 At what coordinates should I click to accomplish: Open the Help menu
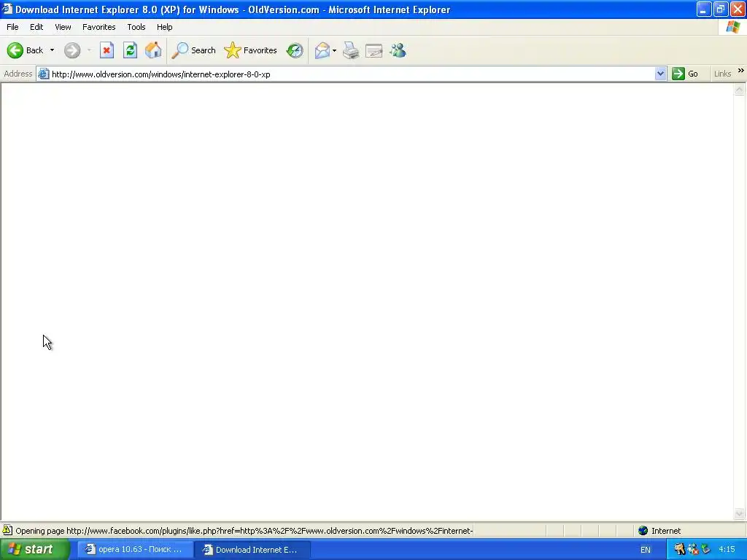(164, 27)
